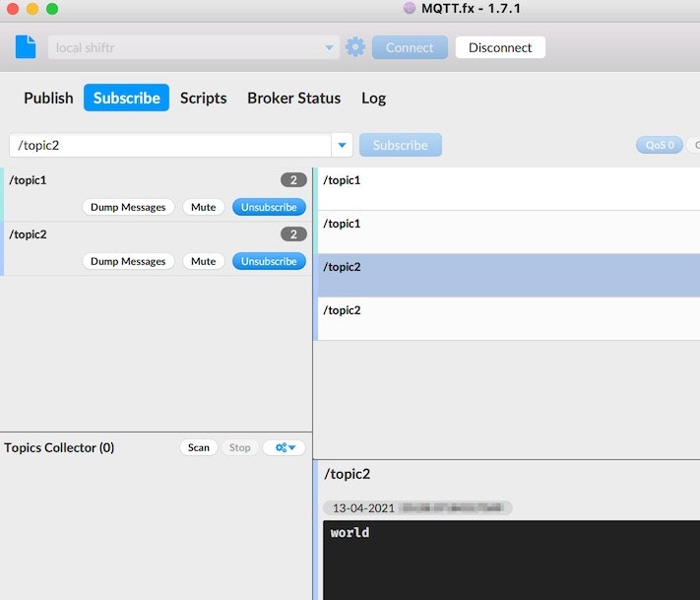Unsubscribe from /topic2
700x600 pixels.
(x=269, y=261)
